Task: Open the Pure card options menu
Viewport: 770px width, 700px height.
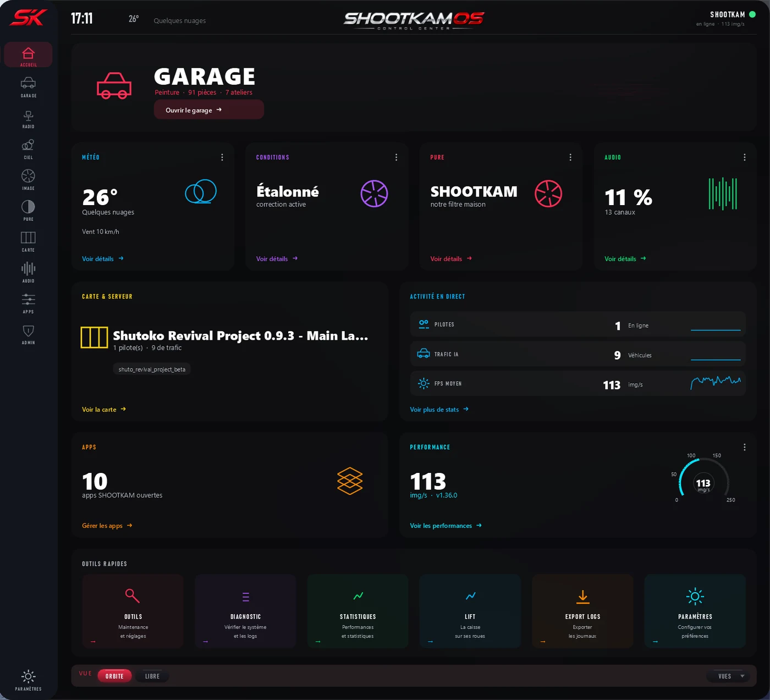Action: (570, 157)
